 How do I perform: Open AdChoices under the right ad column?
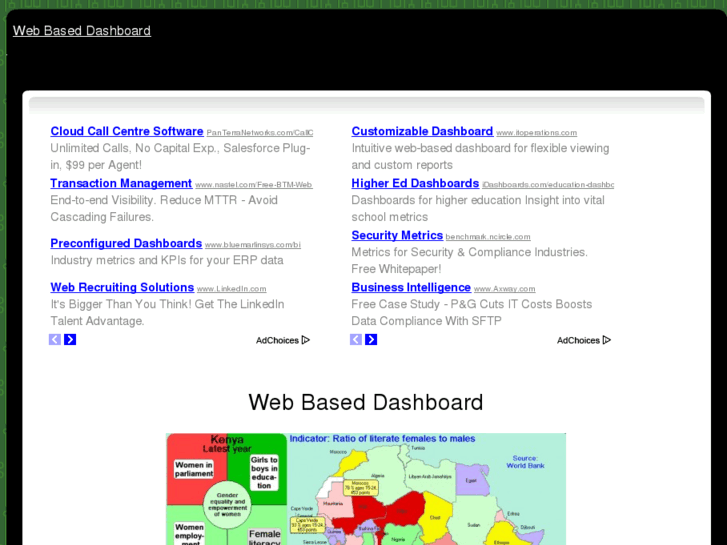[583, 341]
